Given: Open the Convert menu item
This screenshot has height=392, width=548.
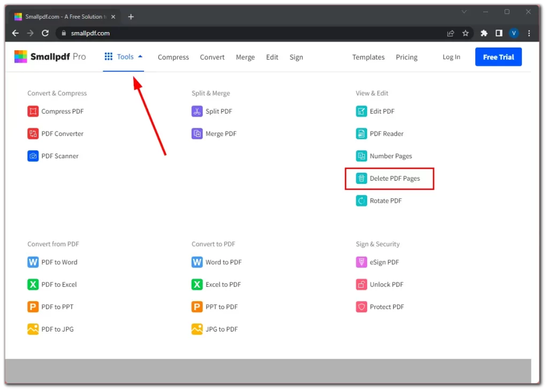Looking at the screenshot, I should [x=212, y=57].
